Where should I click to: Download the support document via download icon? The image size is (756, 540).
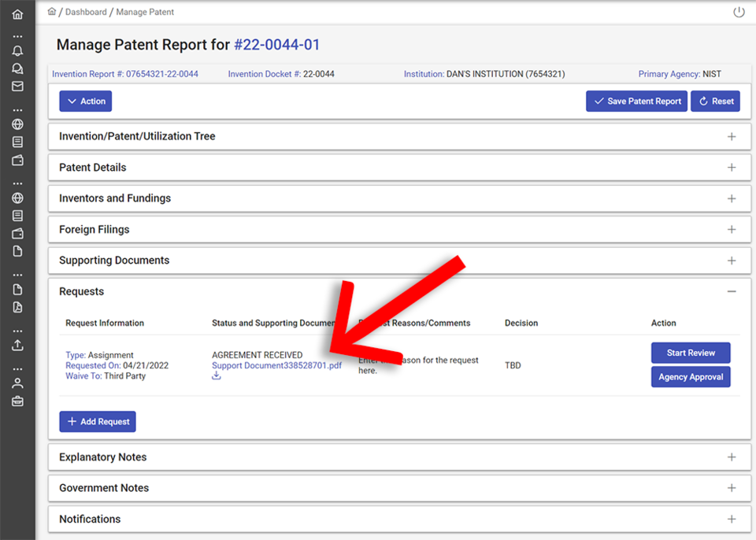pyautogui.click(x=216, y=376)
